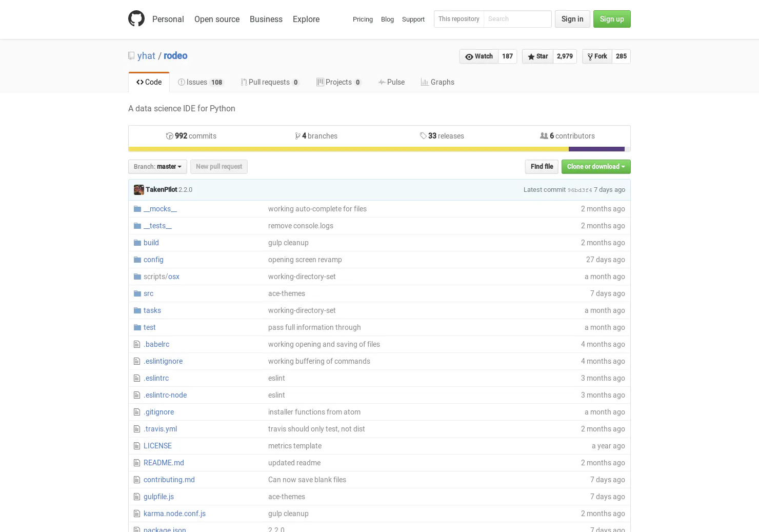Image resolution: width=759 pixels, height=532 pixels.
Task: Click the __mocks__ folder icon
Action: click(137, 209)
